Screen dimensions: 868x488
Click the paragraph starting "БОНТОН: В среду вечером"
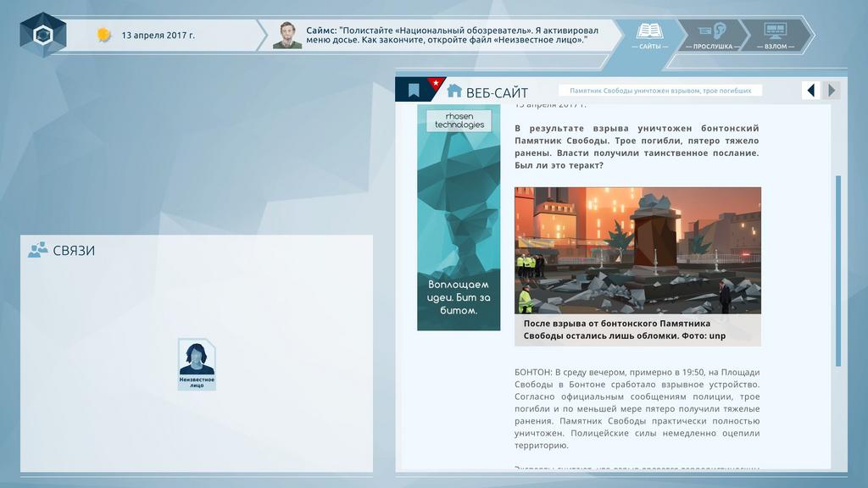tap(637, 409)
